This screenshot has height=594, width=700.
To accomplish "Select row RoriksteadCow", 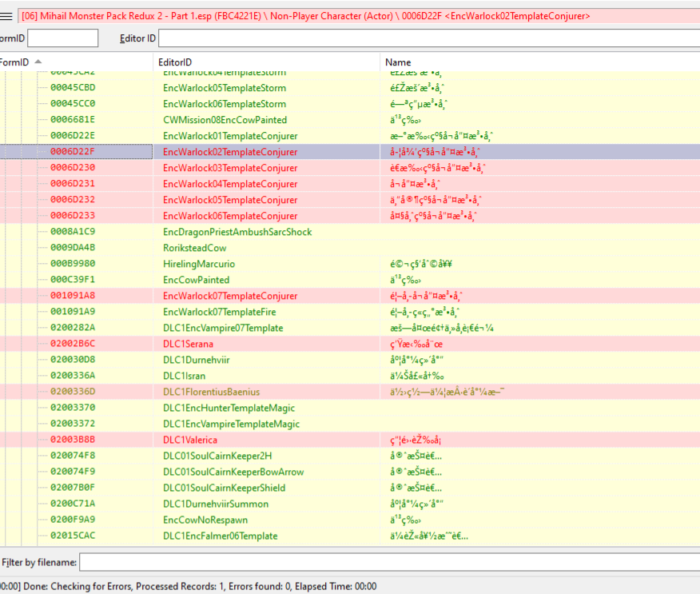I will click(x=350, y=248).
